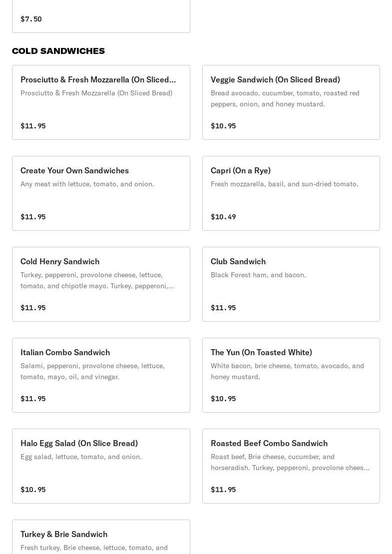Viewport: 392px width, 554px height.
Task: Click the $10.49 price on Capri
Action: click(223, 217)
